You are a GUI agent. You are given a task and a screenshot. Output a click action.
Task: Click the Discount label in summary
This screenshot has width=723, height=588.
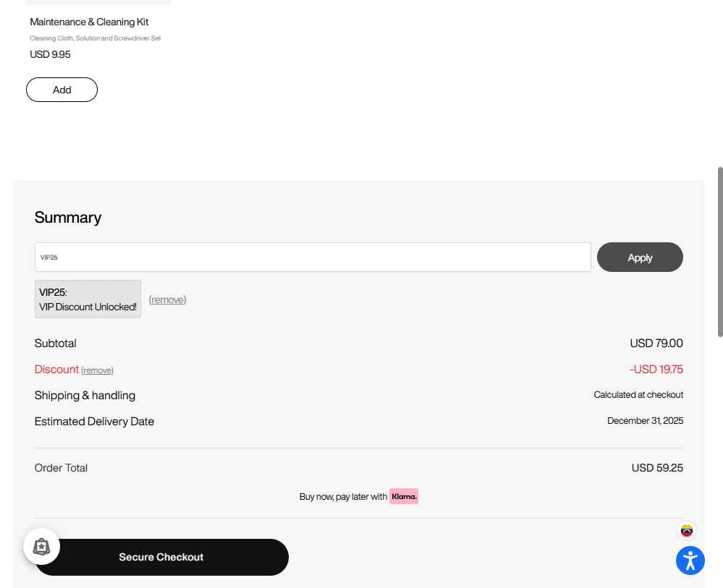pyautogui.click(x=56, y=369)
